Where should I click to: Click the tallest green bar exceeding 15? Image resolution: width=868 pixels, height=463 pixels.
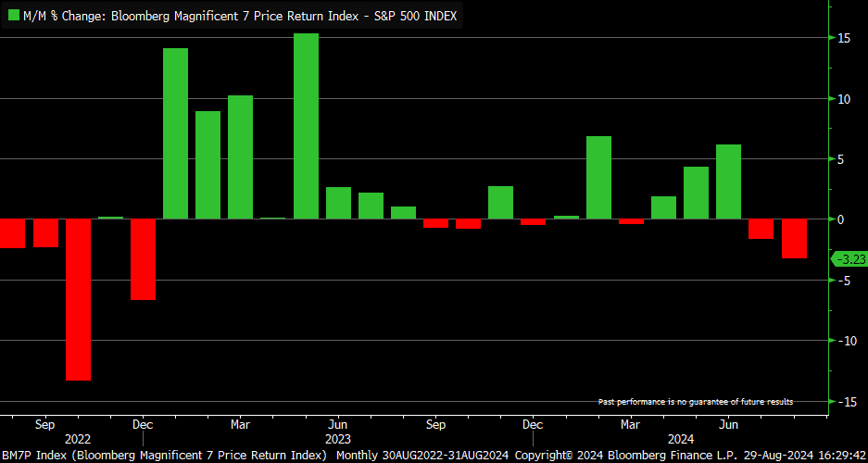click(306, 126)
